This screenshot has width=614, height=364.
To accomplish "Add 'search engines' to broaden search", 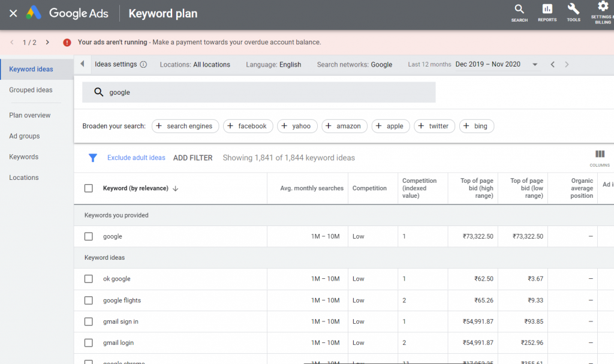I will pos(185,126).
